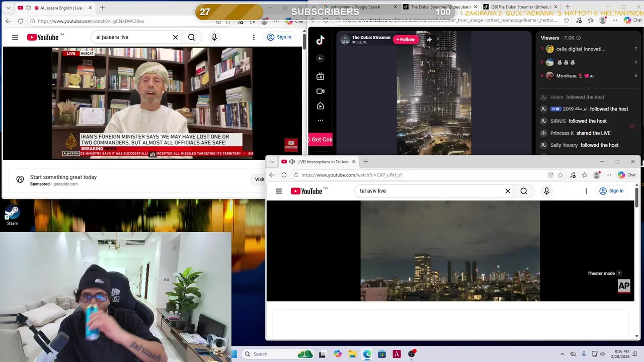Click 'SIRIUS followed the host' message

(x=579, y=121)
